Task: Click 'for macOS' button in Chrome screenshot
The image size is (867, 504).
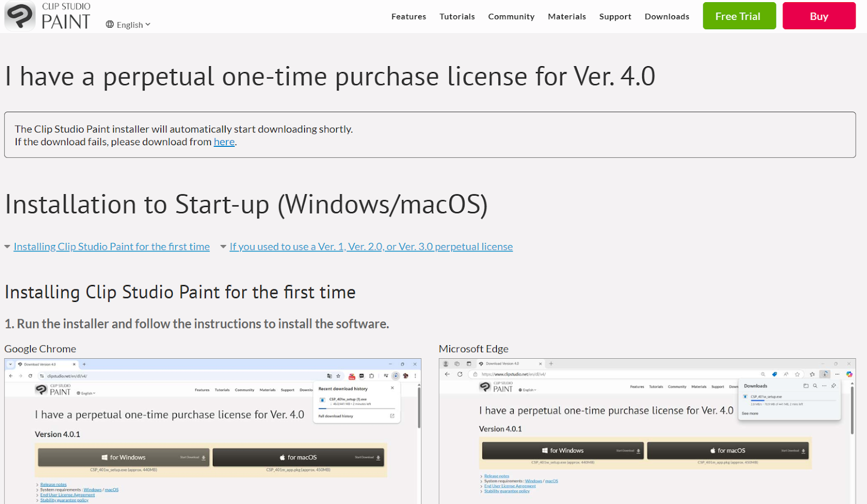Action: (298, 457)
